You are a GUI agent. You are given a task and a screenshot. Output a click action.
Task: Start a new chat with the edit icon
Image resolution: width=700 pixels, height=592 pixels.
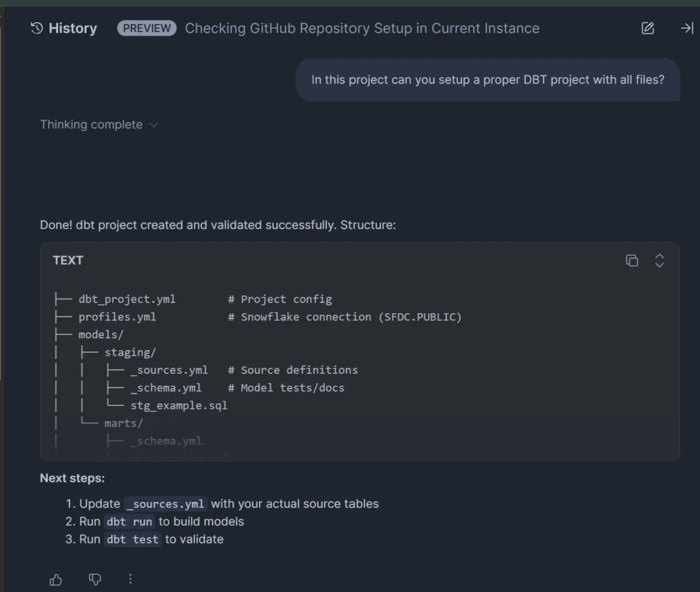click(x=648, y=28)
